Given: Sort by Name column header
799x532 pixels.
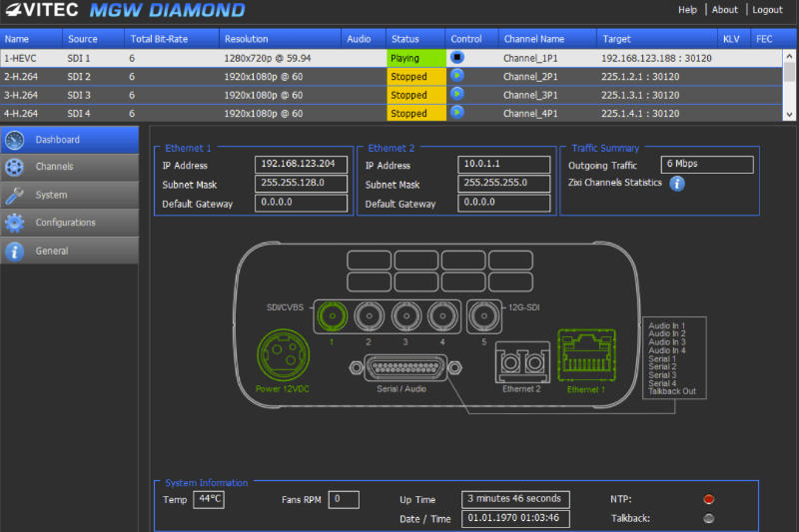Looking at the screenshot, I should [x=31, y=39].
